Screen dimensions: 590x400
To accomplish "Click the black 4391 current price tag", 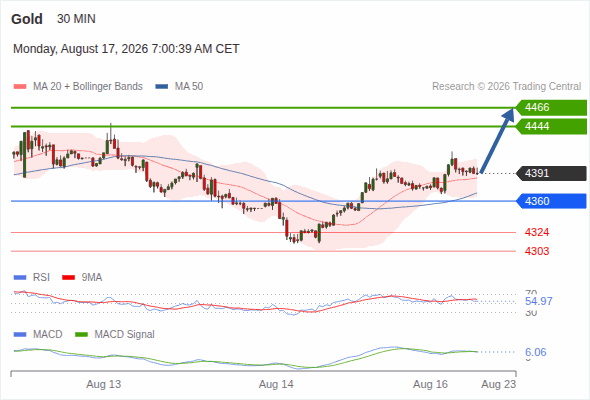I will click(551, 173).
